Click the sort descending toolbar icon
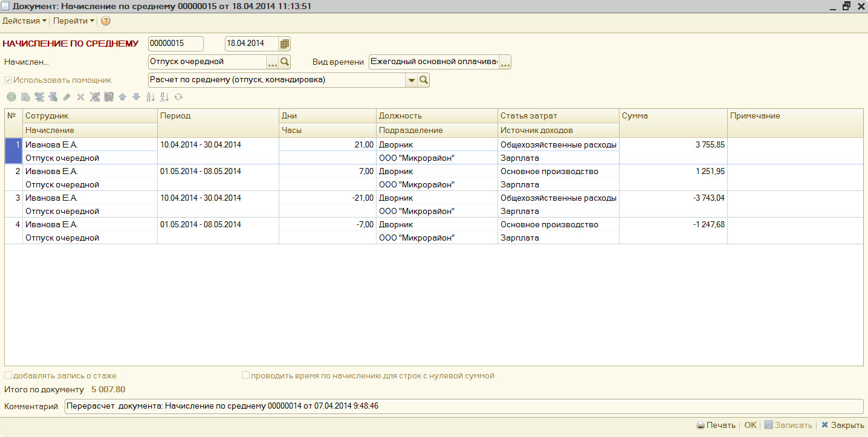The height and width of the screenshot is (437, 868). click(164, 97)
